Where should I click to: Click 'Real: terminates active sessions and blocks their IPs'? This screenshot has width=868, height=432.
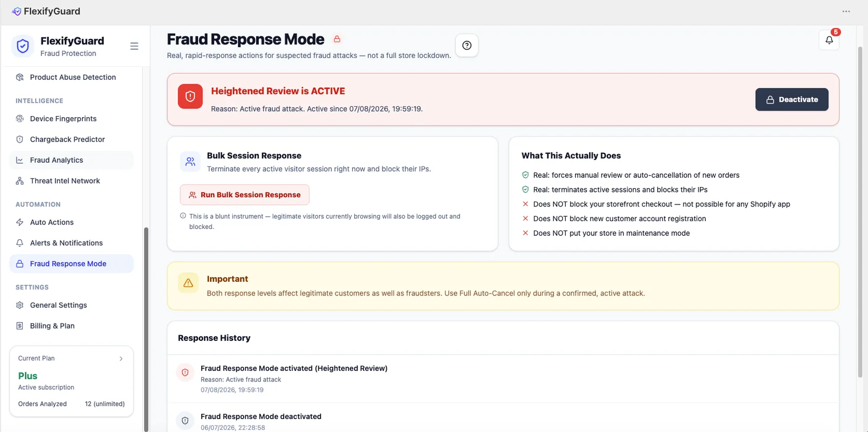click(x=620, y=190)
